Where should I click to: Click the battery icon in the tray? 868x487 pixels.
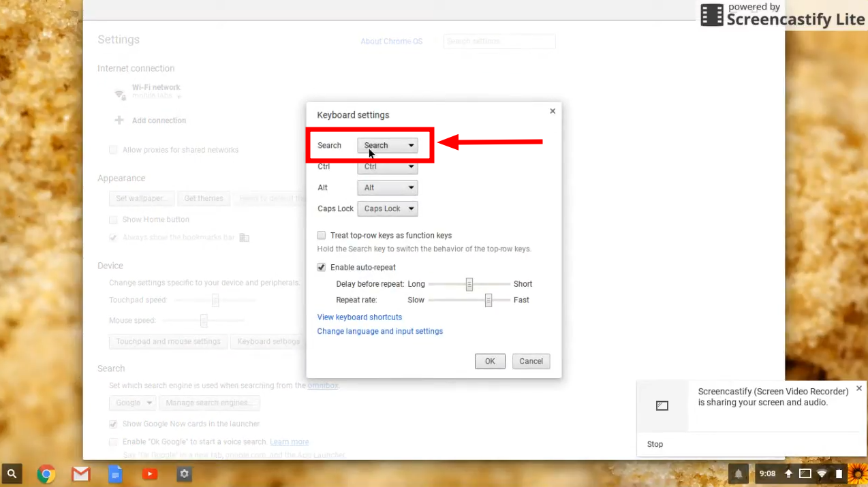click(x=839, y=473)
